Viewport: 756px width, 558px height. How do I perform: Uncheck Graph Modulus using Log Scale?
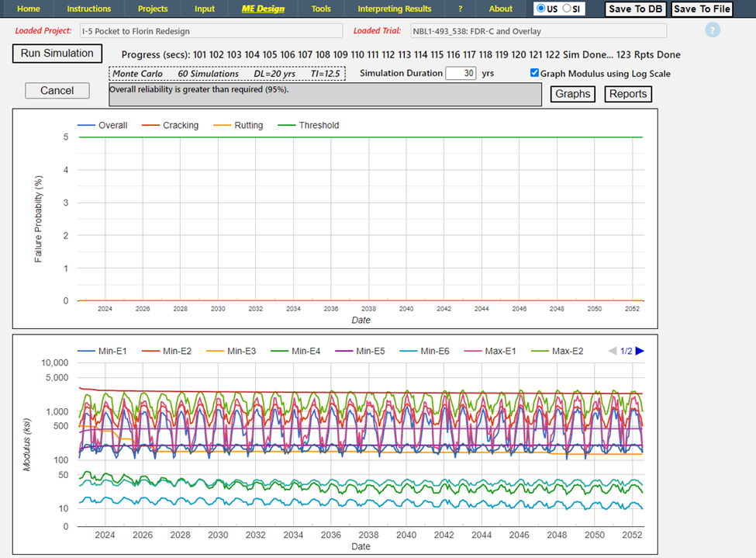coord(534,73)
